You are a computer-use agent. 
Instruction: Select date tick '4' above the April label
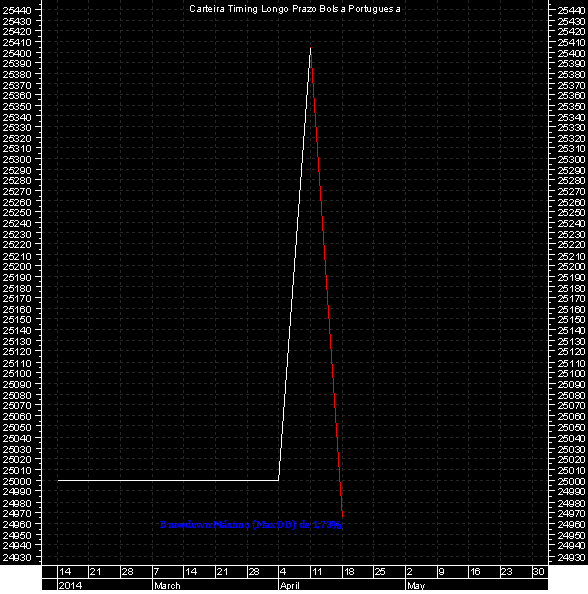click(x=283, y=571)
